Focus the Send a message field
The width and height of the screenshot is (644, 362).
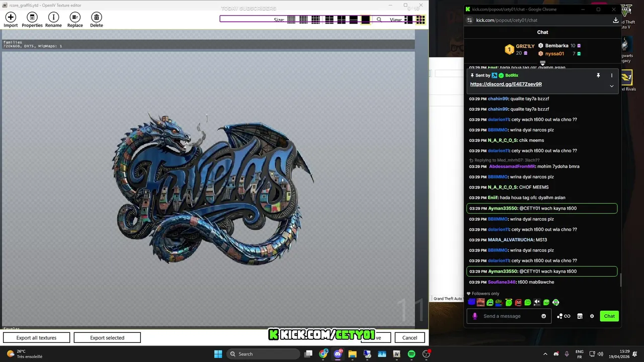coord(508,316)
